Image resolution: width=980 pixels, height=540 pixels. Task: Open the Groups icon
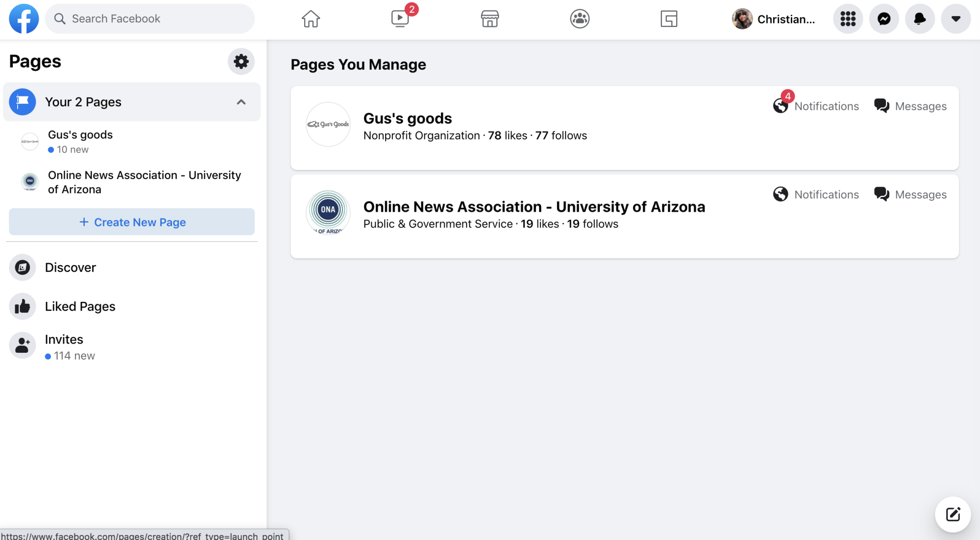[580, 19]
